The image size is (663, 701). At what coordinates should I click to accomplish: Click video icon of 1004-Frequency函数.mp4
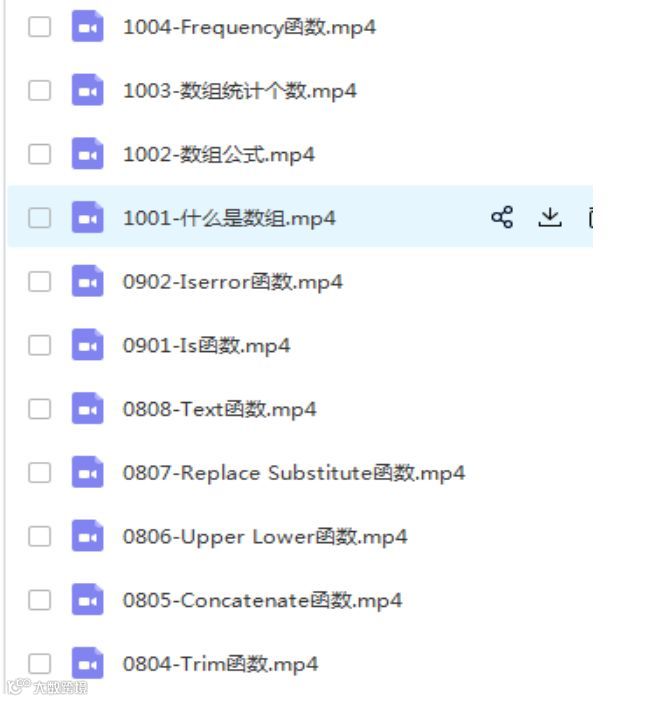click(88, 26)
